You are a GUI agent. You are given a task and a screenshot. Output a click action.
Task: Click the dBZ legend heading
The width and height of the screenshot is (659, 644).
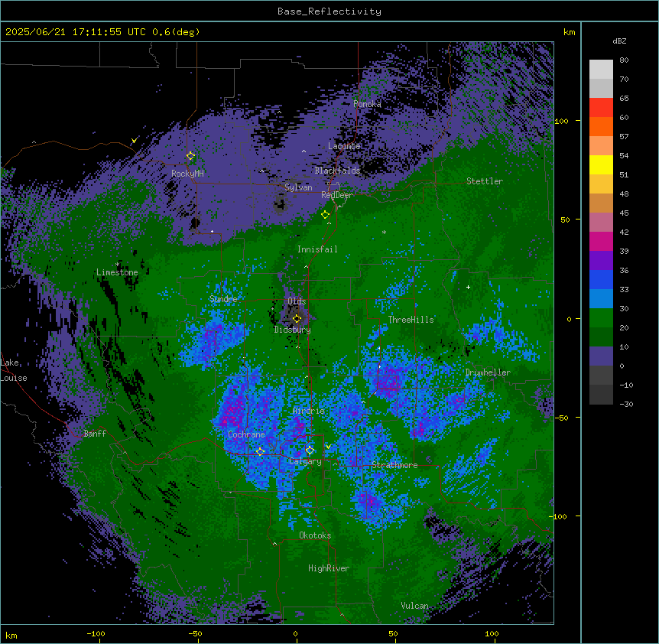point(619,41)
